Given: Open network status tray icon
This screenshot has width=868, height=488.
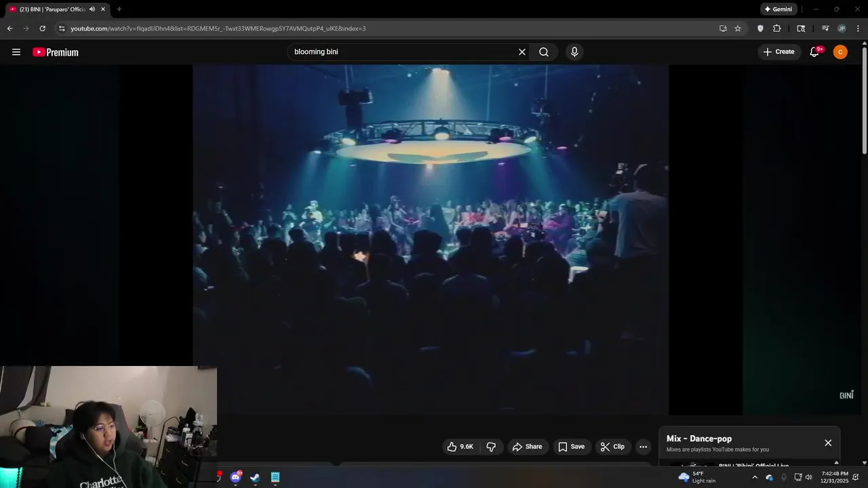Looking at the screenshot, I should coord(797,477).
